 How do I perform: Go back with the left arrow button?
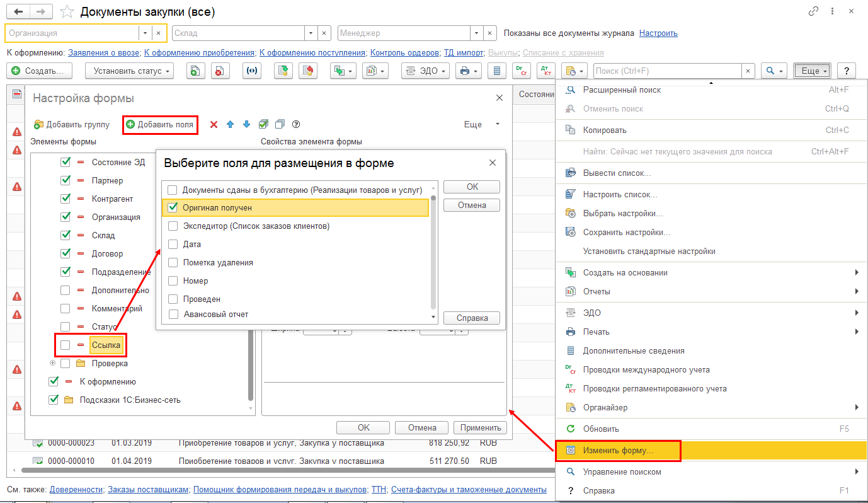click(18, 12)
